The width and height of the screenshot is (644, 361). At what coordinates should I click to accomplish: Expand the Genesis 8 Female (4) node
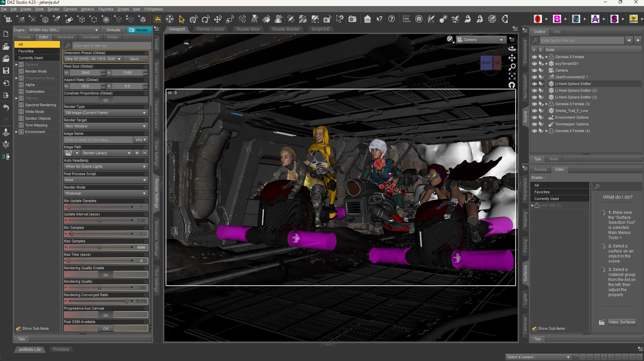[x=547, y=131]
